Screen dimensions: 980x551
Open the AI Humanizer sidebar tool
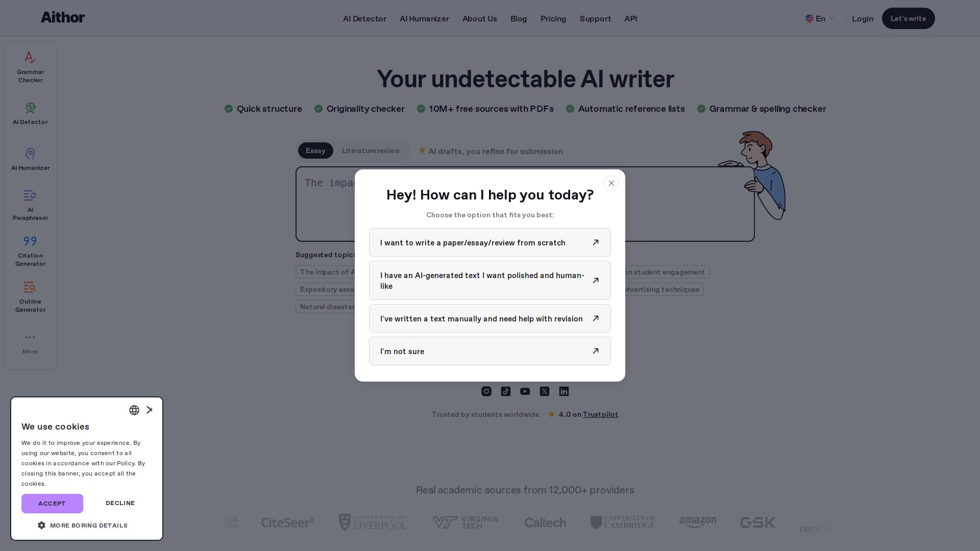(30, 159)
